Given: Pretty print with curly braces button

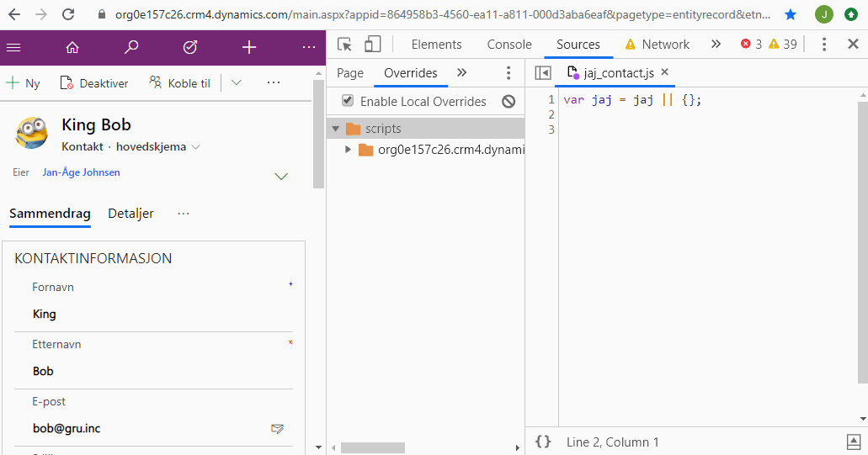Looking at the screenshot, I should pos(543,442).
